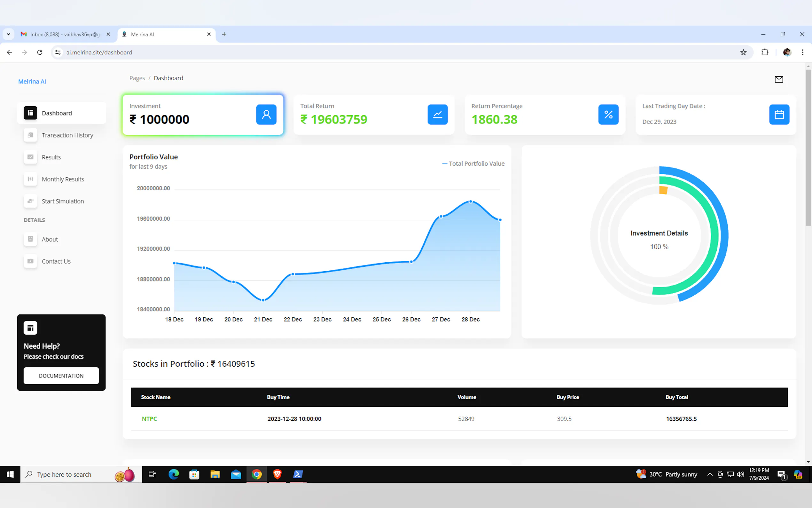
Task: Click the site information icon in address bar
Action: [x=58, y=52]
